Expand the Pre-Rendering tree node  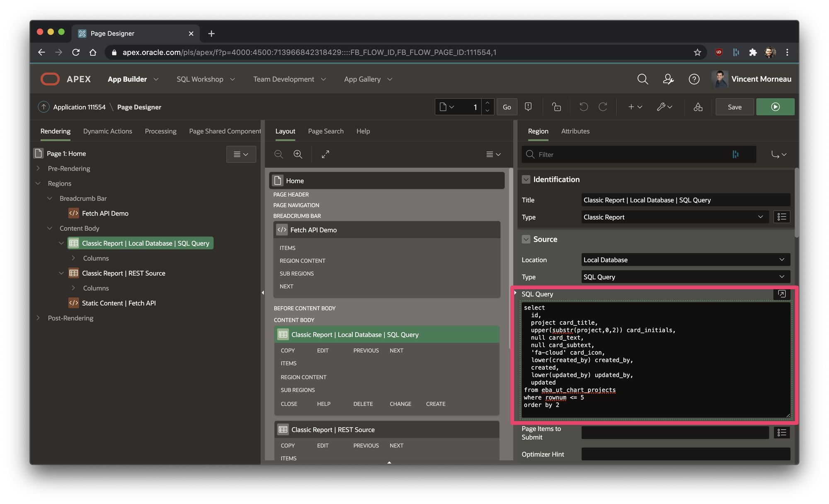tap(38, 168)
